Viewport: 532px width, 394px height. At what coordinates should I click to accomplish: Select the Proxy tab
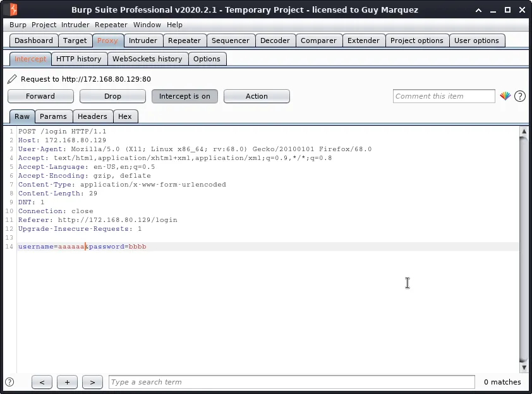click(x=107, y=40)
